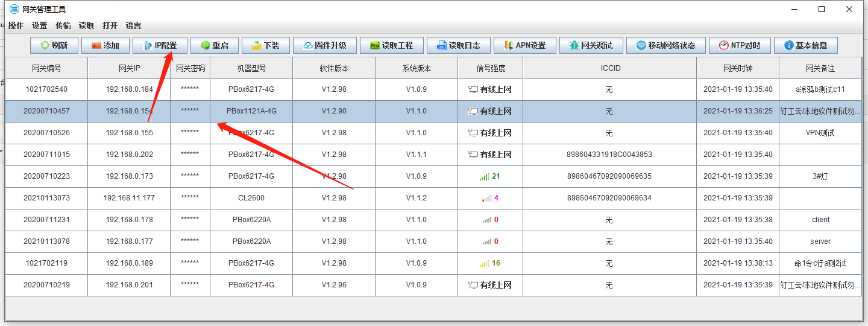Click the 下装 download button
This screenshot has width=868, height=326.
[265, 45]
